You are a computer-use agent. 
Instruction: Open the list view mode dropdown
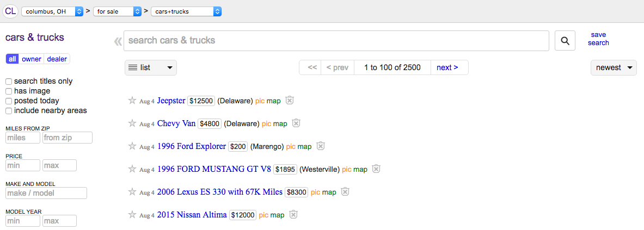coord(151,67)
